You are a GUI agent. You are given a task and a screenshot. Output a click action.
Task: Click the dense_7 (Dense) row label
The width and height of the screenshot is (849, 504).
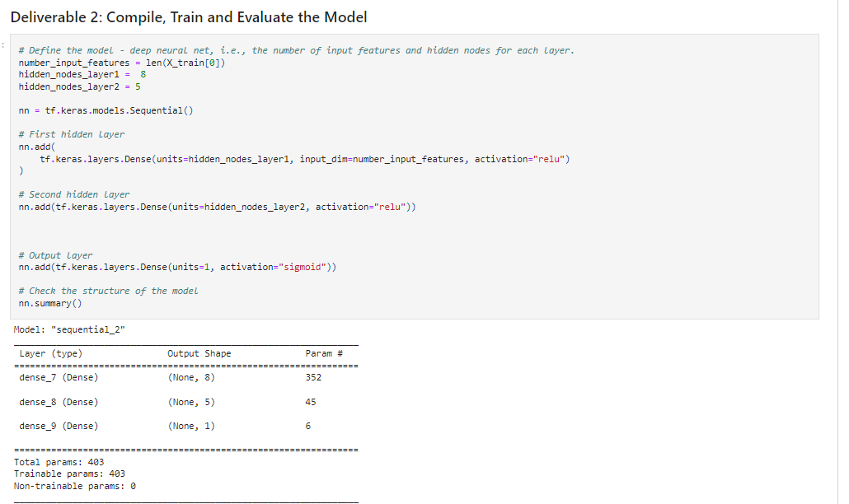click(x=59, y=377)
